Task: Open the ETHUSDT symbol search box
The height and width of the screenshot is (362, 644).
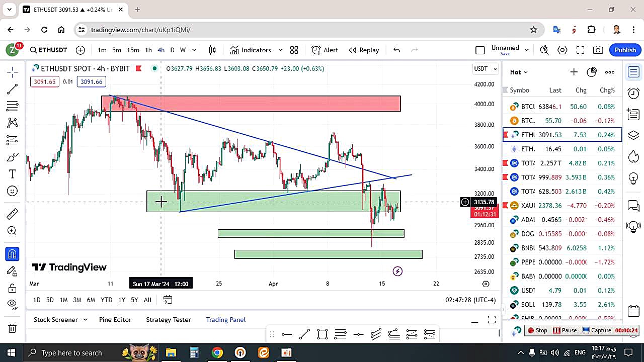Action: tap(48, 50)
